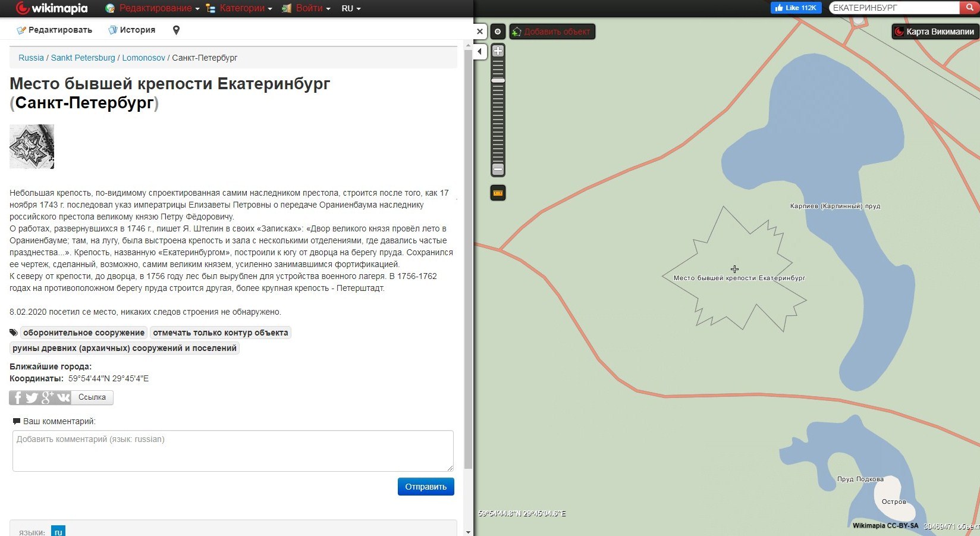Screen dimensions: 980x536
Task: Open the Редактирование dropdown menu
Action: [152, 8]
